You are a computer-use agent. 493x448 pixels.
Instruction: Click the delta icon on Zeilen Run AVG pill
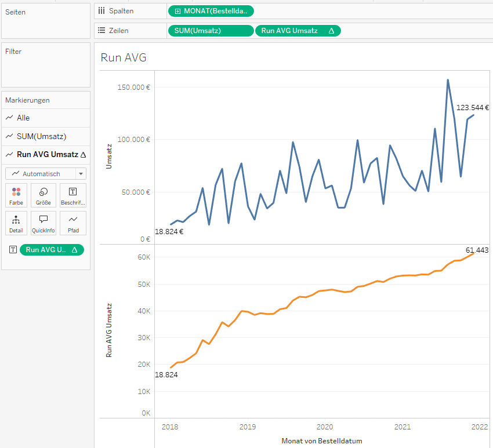click(x=331, y=31)
